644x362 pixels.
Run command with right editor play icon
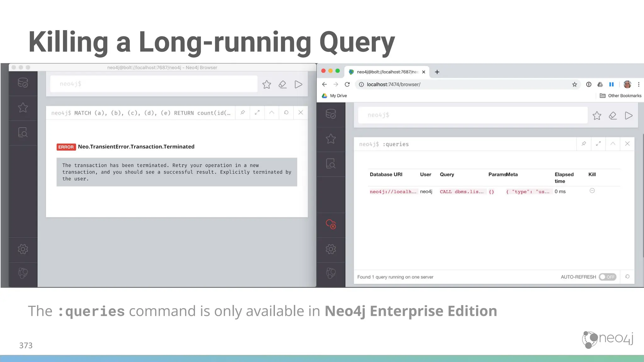(x=629, y=116)
